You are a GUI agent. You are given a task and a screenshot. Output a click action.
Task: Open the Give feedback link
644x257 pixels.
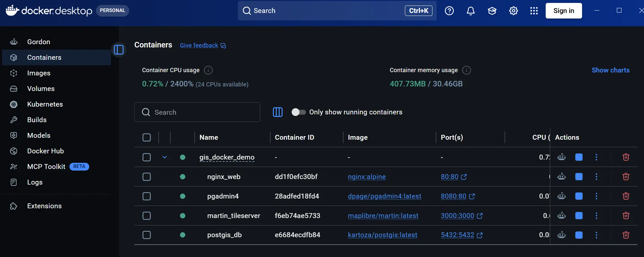pyautogui.click(x=203, y=45)
